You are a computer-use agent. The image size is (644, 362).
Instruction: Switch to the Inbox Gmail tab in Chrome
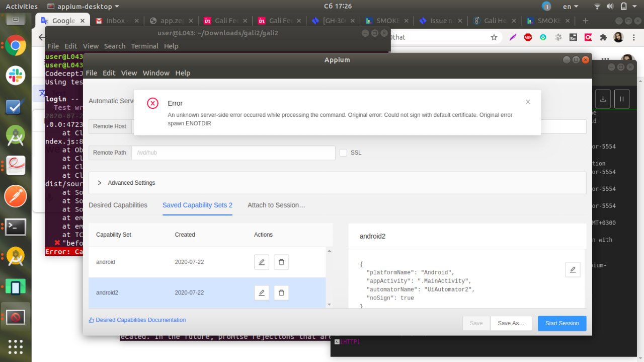click(116, 21)
